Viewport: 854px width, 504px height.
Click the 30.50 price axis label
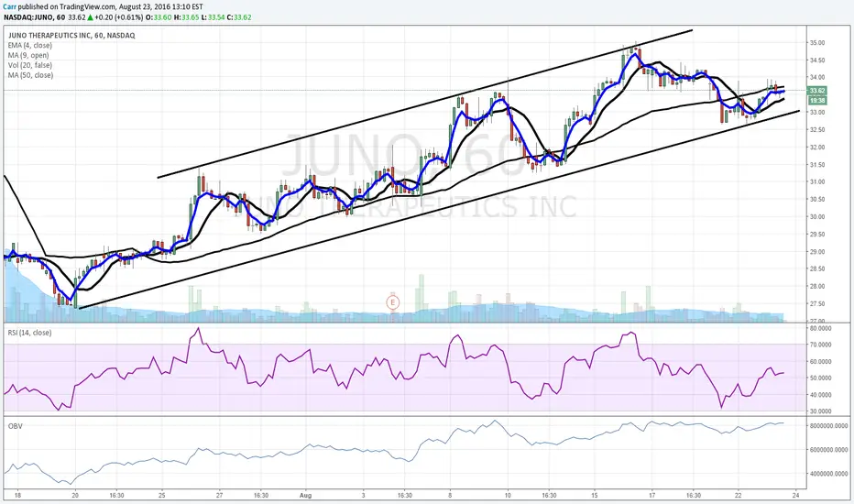[817, 200]
